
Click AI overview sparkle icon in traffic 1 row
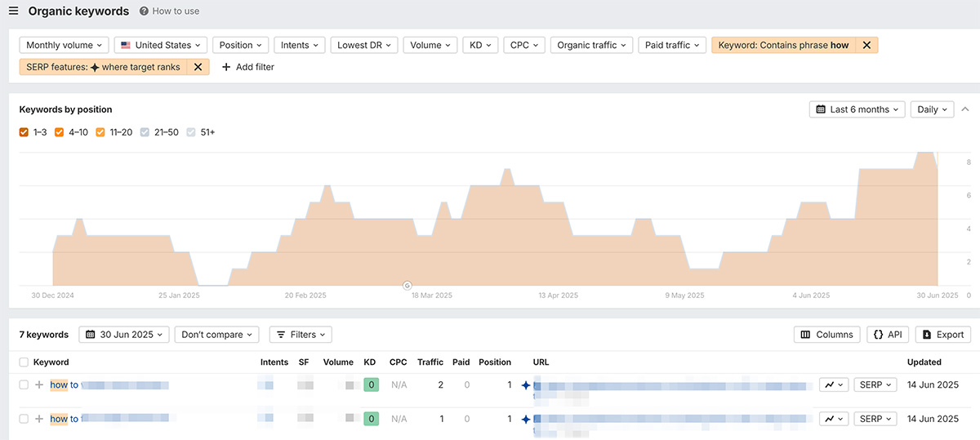pyautogui.click(x=526, y=420)
